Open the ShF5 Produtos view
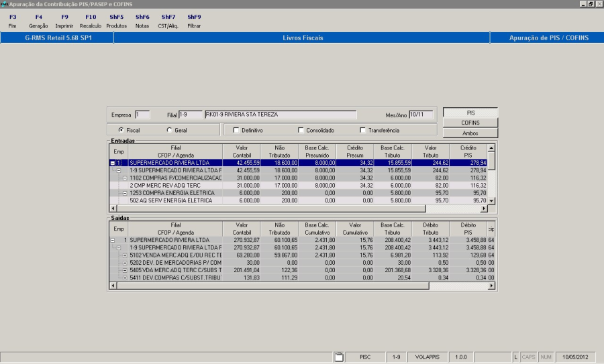The height and width of the screenshot is (364, 604). pos(116,21)
